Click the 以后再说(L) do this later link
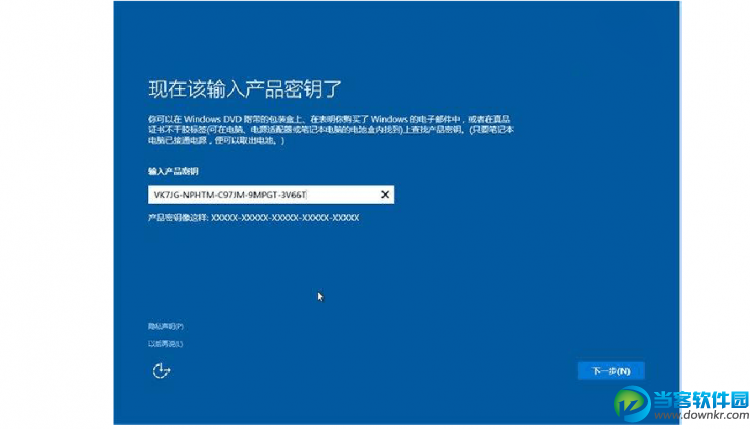 click(x=165, y=343)
